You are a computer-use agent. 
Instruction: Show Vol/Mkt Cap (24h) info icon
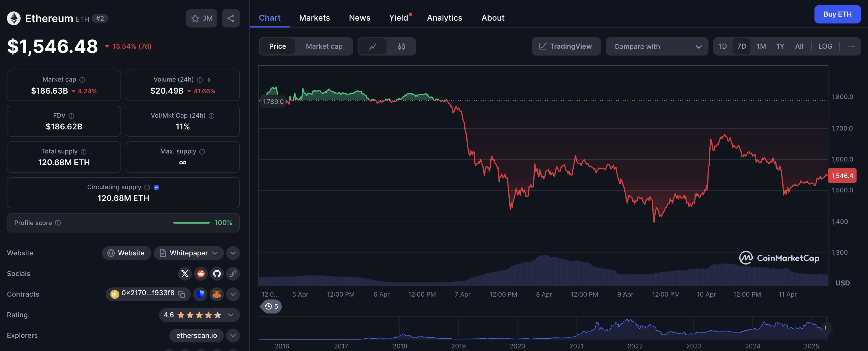(x=212, y=116)
